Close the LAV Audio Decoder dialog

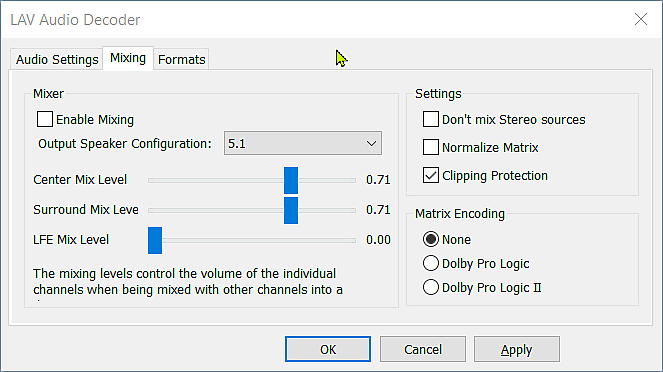[x=641, y=19]
